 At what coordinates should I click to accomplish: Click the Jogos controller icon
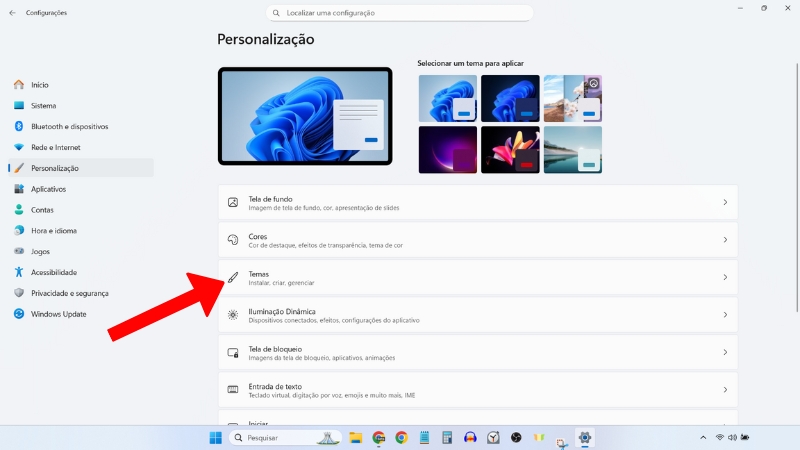[x=19, y=252]
